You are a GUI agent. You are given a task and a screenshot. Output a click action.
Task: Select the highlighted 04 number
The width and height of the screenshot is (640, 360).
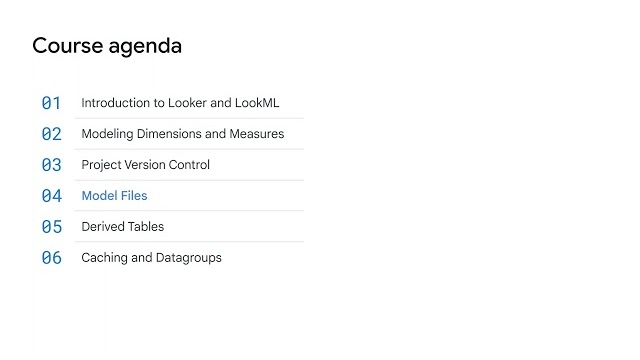pyautogui.click(x=51, y=196)
